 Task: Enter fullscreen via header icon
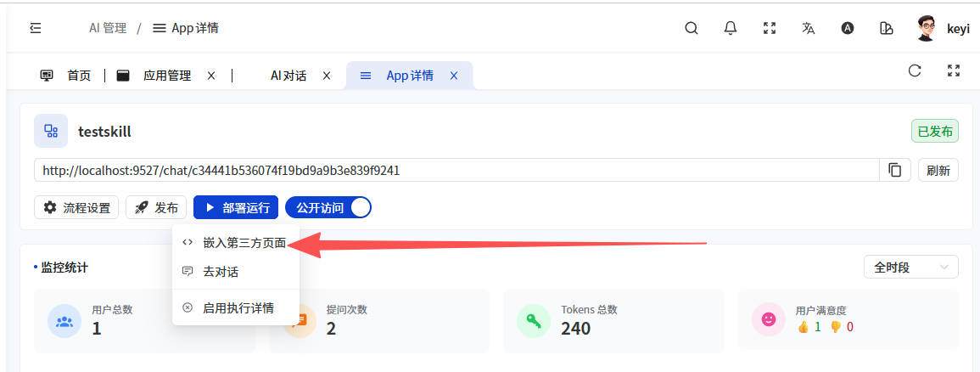pyautogui.click(x=770, y=28)
